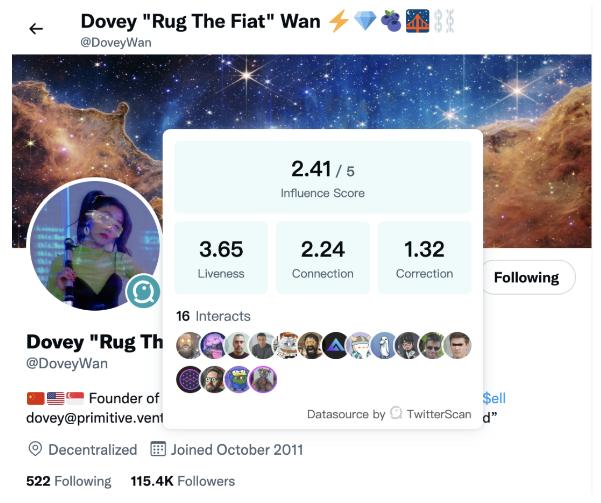Click the Decentralized location pin icon
Image resolution: width=601 pixels, height=503 pixels.
[35, 449]
